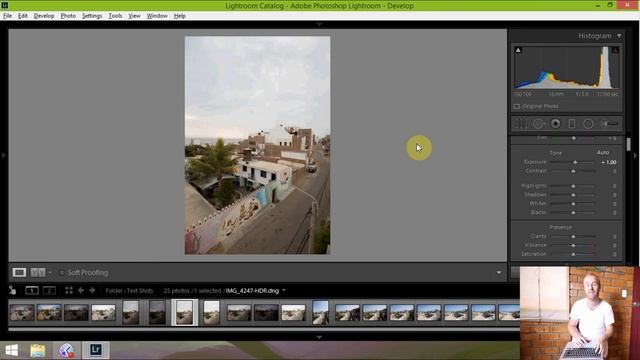This screenshot has height=360, width=640.
Task: Click the Auto tone button
Action: click(603, 152)
